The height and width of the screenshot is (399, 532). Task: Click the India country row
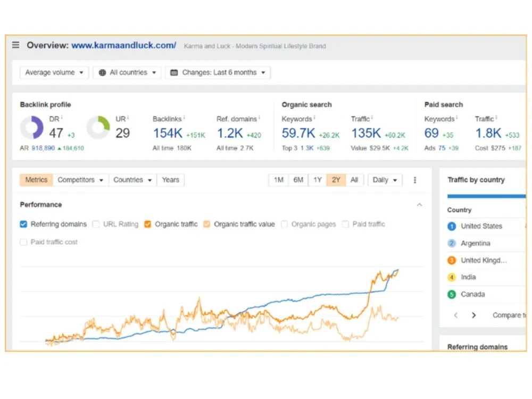[487, 277]
